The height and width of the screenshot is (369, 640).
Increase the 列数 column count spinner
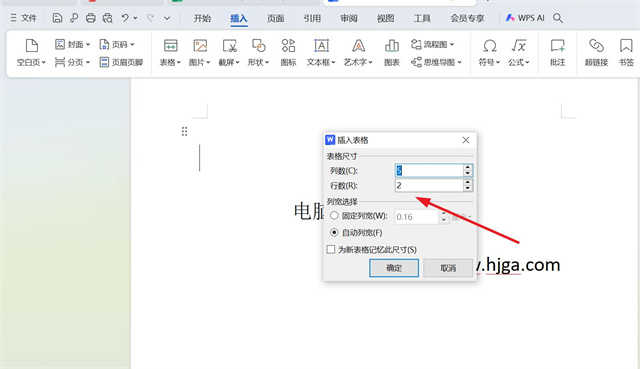[x=468, y=167]
